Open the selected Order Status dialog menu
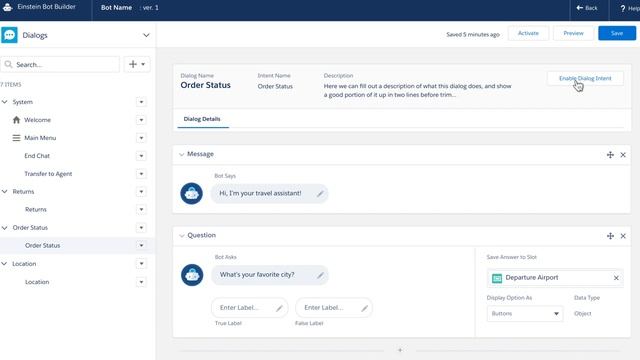The image size is (640, 360). tap(141, 246)
